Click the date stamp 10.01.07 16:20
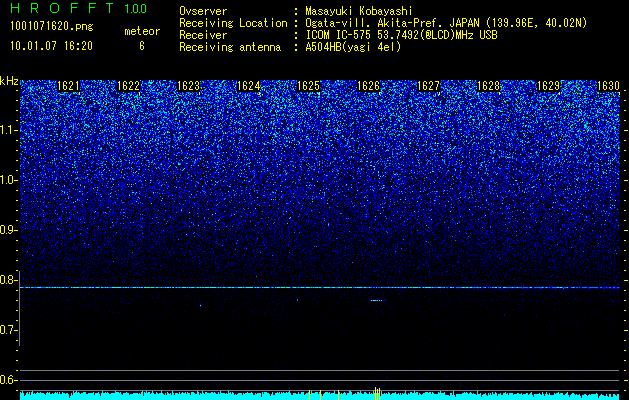This screenshot has height=400, width=629. tap(51, 46)
